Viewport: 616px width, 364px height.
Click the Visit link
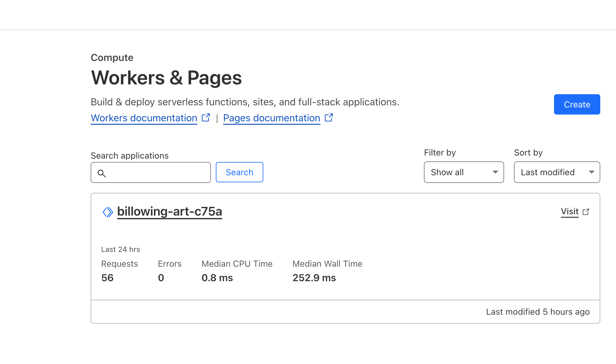pos(569,212)
